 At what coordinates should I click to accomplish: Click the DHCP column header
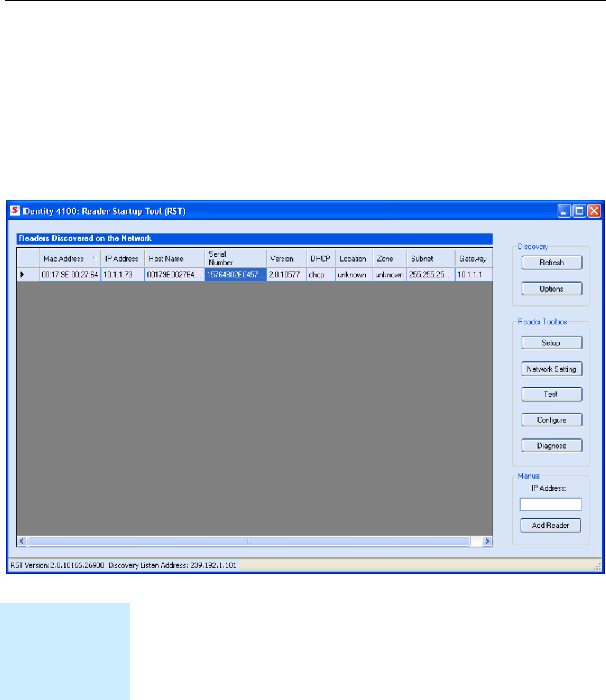coord(321,259)
